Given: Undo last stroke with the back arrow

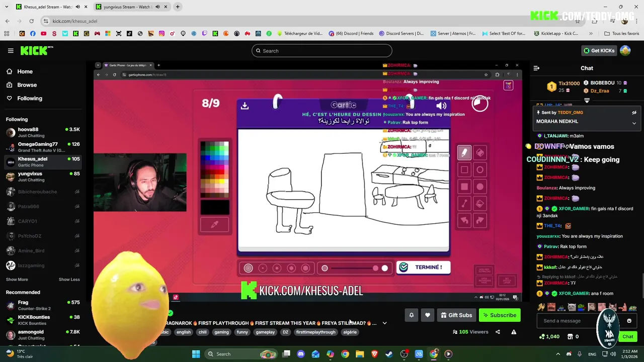Looking at the screenshot, I should coord(464,220).
